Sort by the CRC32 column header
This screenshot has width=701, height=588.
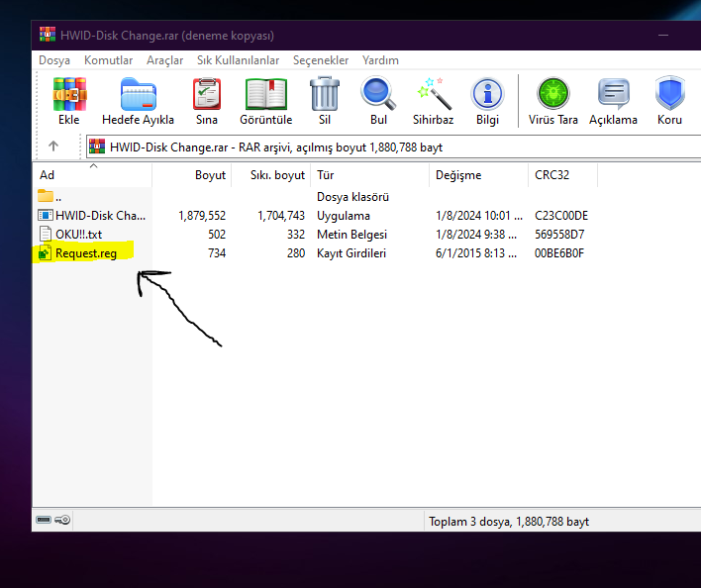(x=562, y=174)
